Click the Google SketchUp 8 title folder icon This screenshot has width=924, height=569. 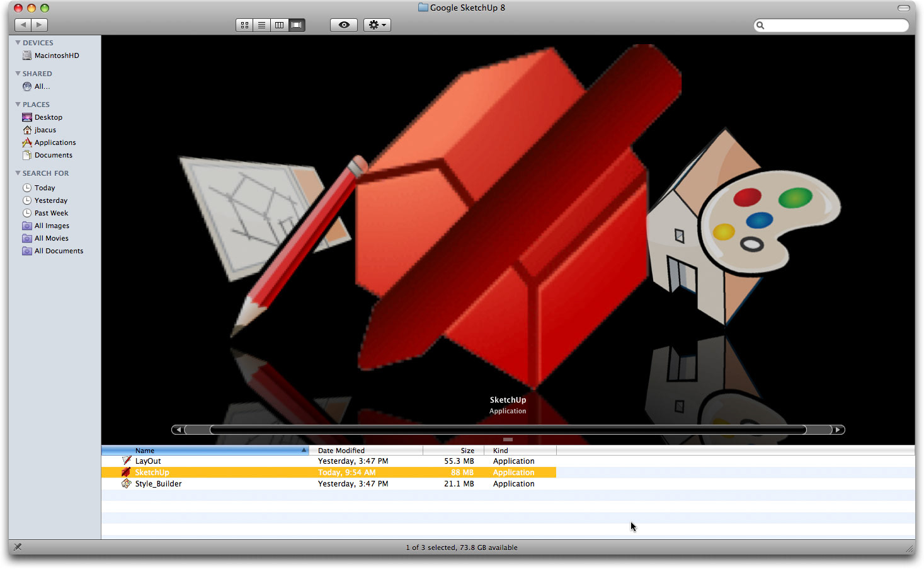[x=423, y=8]
